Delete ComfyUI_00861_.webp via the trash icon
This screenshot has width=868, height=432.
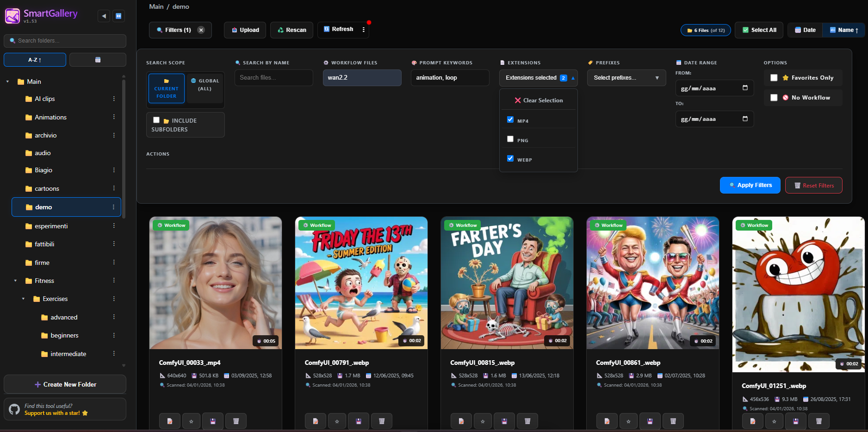pyautogui.click(x=673, y=421)
